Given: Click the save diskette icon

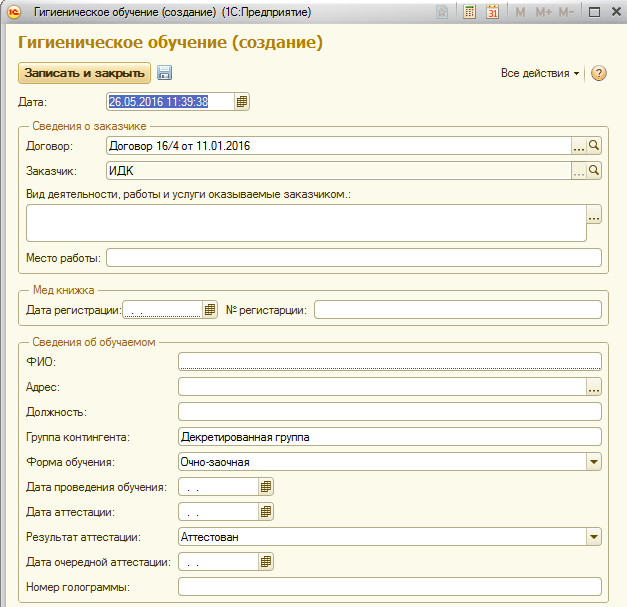Looking at the screenshot, I should click(165, 73).
